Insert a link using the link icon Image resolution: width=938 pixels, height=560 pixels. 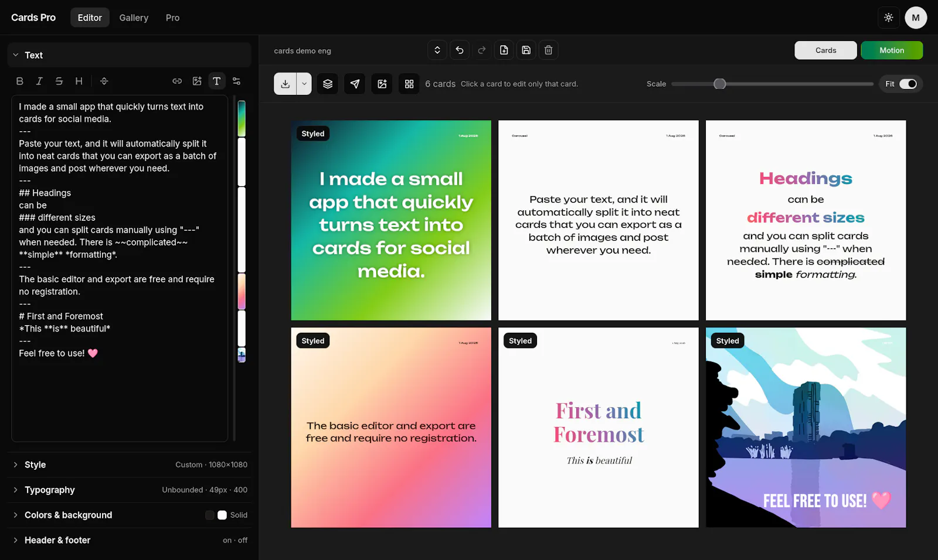[x=177, y=81]
